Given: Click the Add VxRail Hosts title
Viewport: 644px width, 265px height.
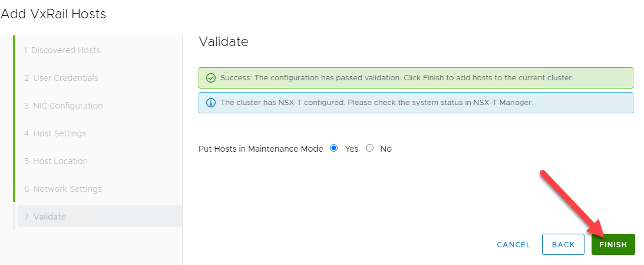Looking at the screenshot, I should (x=54, y=14).
